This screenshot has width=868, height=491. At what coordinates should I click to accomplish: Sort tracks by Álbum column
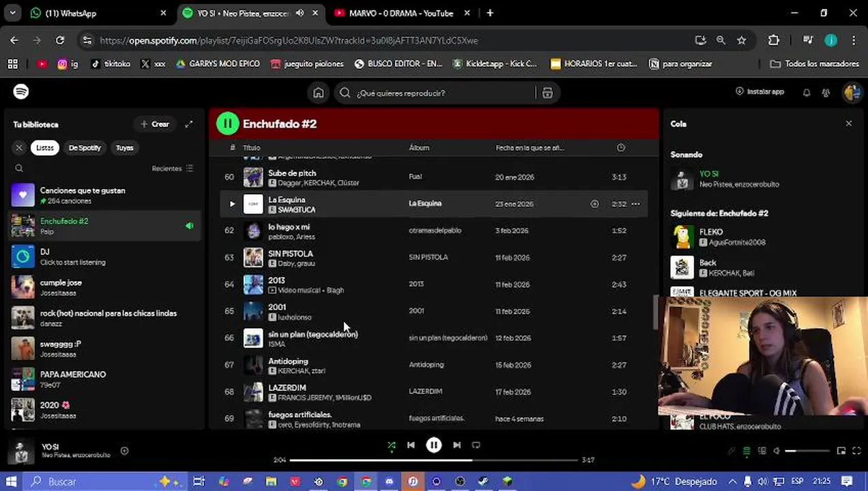(x=419, y=147)
